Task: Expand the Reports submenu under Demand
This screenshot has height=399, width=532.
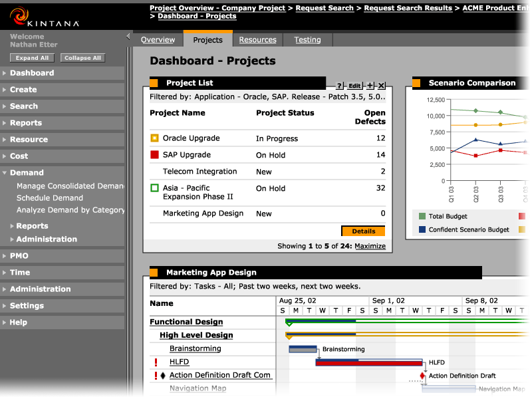Action: [x=12, y=226]
